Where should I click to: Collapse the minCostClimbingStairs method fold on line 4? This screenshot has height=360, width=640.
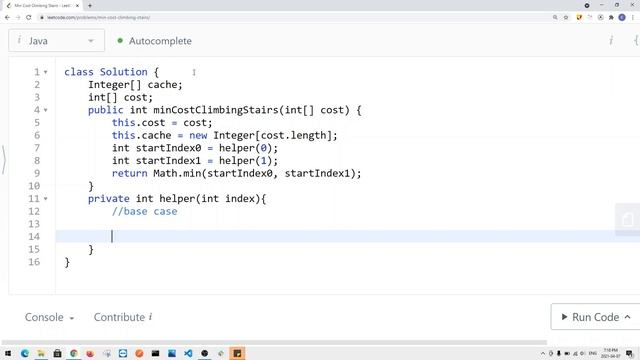(46, 110)
